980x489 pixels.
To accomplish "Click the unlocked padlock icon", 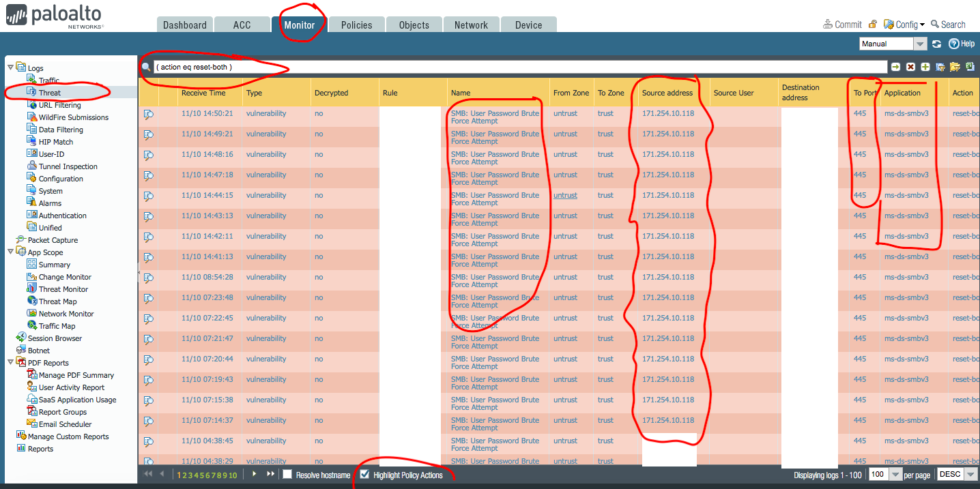I will click(x=872, y=25).
